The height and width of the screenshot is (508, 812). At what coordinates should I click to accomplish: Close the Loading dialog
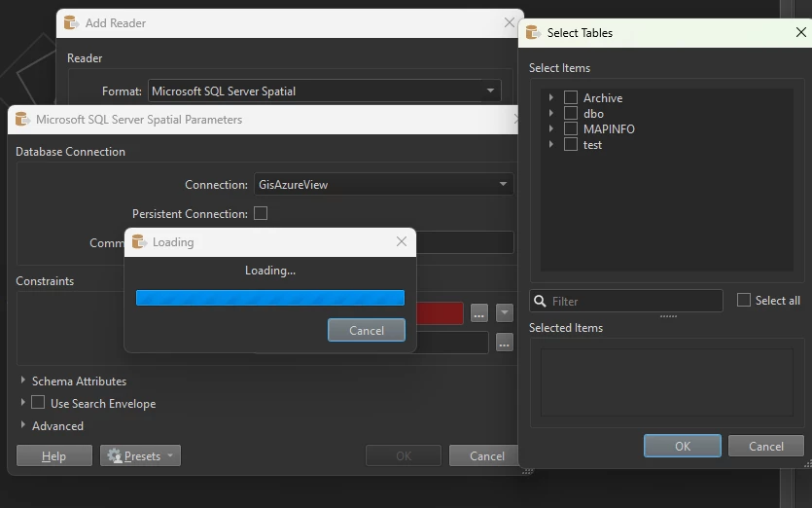point(402,241)
